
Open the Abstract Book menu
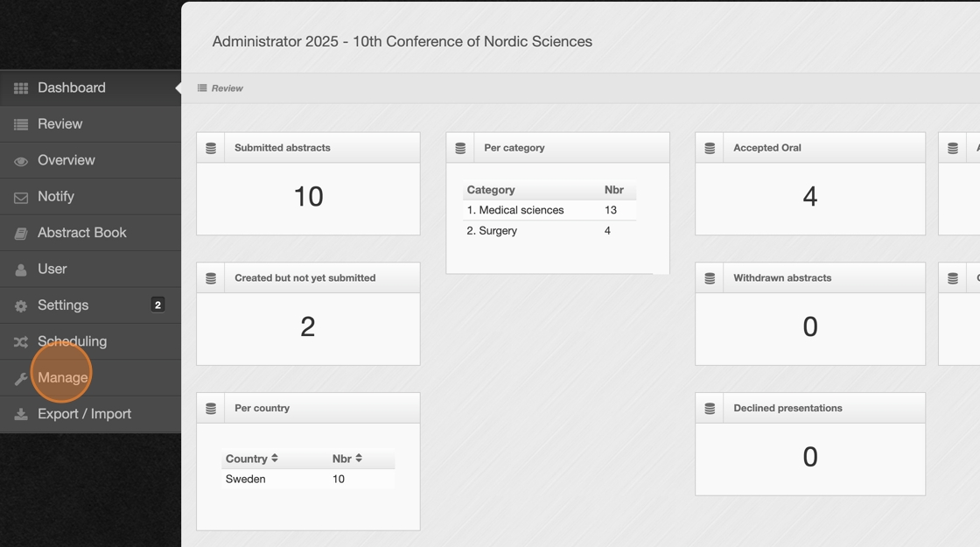coord(81,233)
